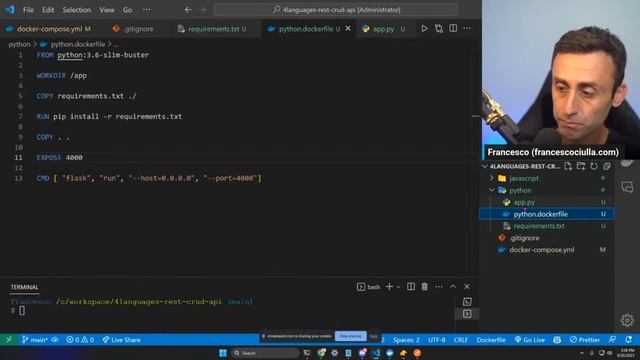Refresh the explorer tree

(x=594, y=166)
